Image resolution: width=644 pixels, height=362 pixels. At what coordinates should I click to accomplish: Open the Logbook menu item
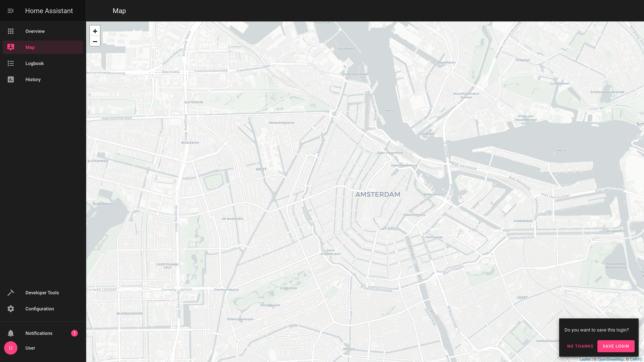click(43, 64)
